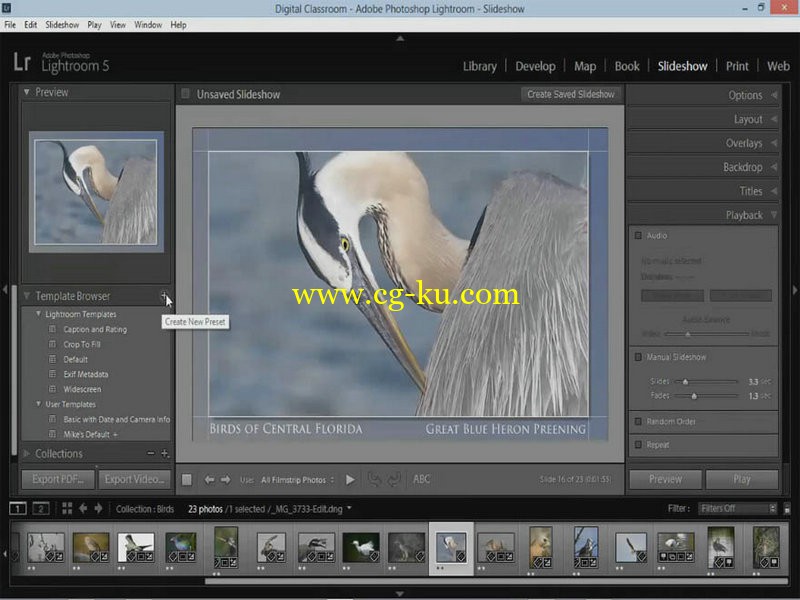The height and width of the screenshot is (600, 800).
Task: Enable Random Order checkbox
Action: (638, 421)
